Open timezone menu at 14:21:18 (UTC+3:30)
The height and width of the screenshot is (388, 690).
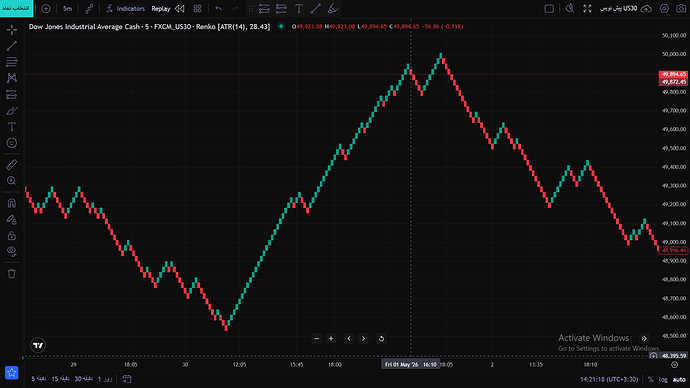point(609,379)
